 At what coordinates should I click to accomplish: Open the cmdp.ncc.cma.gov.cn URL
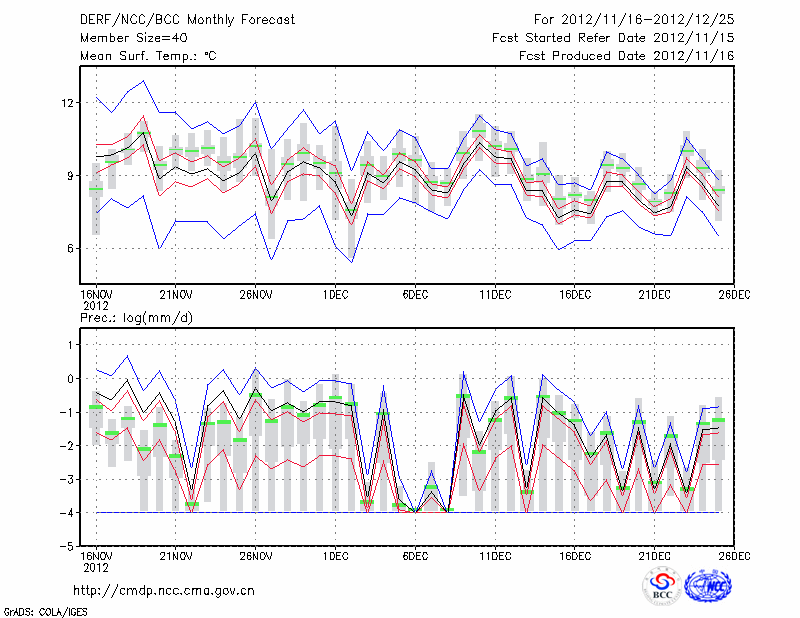point(164,591)
